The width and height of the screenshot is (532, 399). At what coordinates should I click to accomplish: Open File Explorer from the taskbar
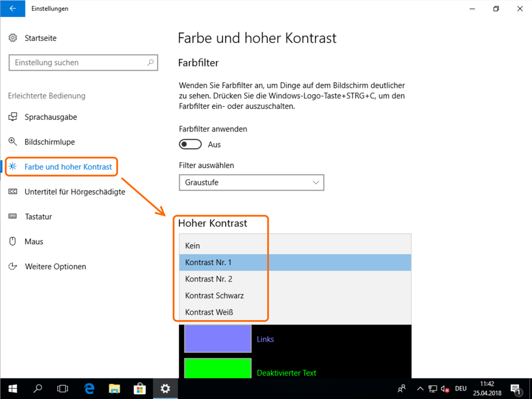tap(114, 388)
